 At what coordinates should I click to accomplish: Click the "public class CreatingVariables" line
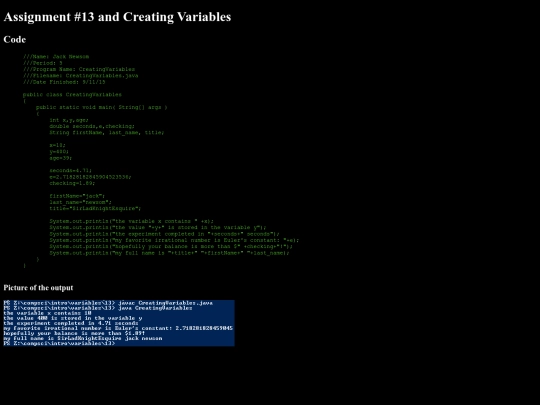click(72, 95)
